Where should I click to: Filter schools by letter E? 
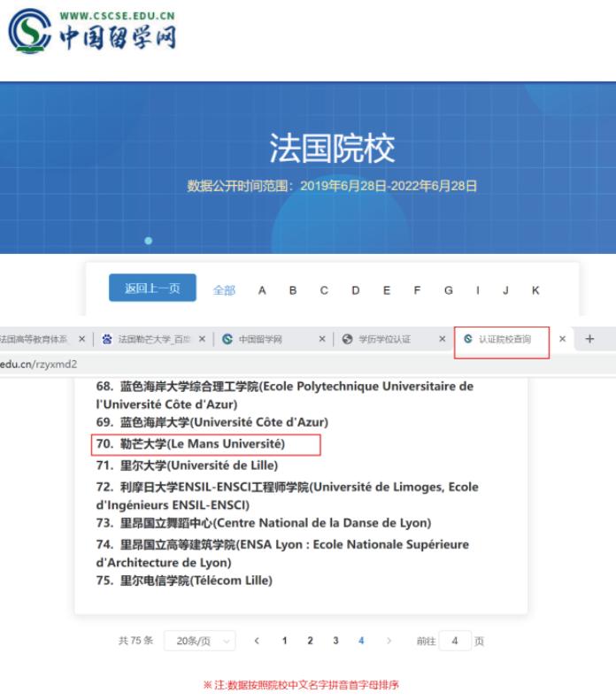click(x=387, y=290)
